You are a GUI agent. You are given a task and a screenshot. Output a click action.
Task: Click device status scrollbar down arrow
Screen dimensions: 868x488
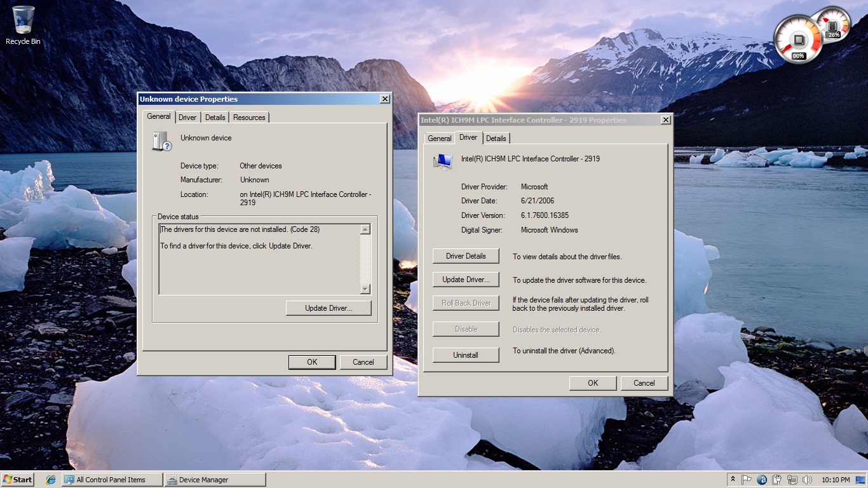tap(365, 289)
